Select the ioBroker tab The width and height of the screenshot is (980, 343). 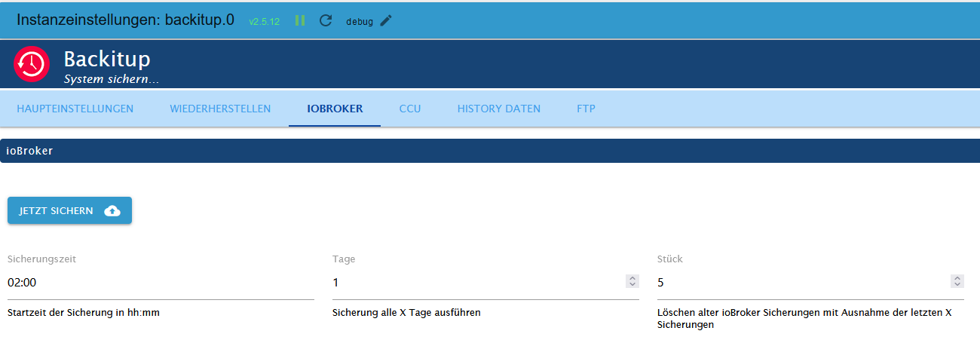click(335, 109)
